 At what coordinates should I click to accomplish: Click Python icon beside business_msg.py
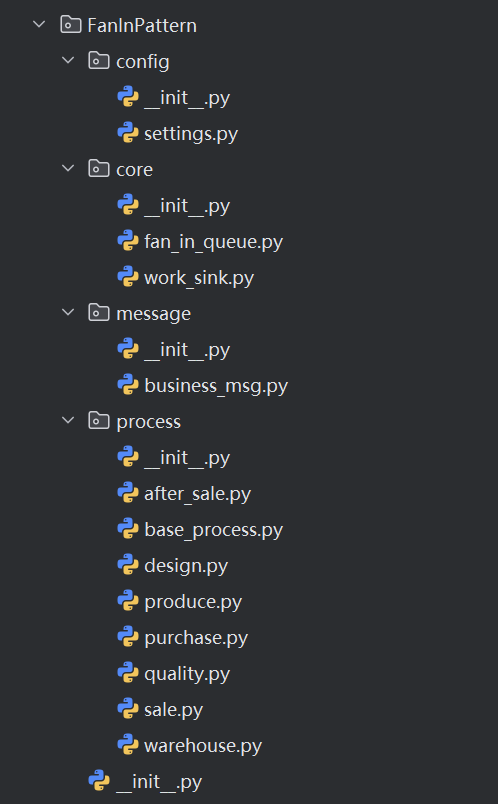click(128, 385)
